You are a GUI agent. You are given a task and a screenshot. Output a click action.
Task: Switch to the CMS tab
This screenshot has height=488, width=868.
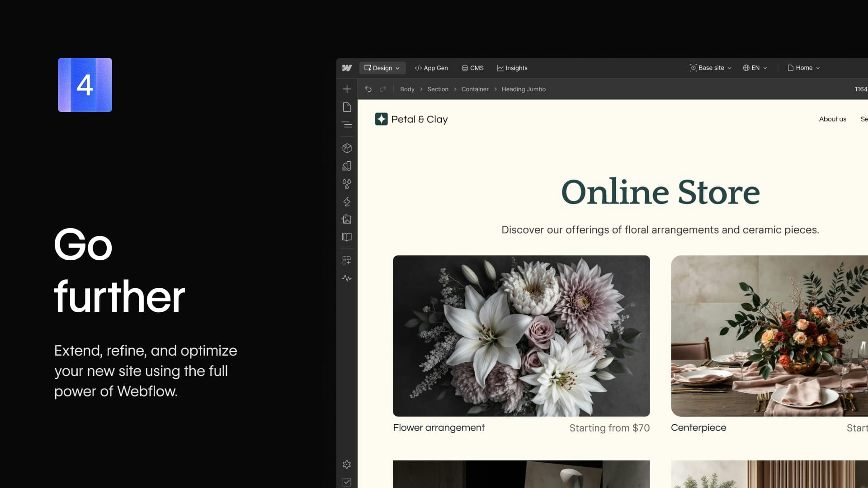(x=472, y=68)
